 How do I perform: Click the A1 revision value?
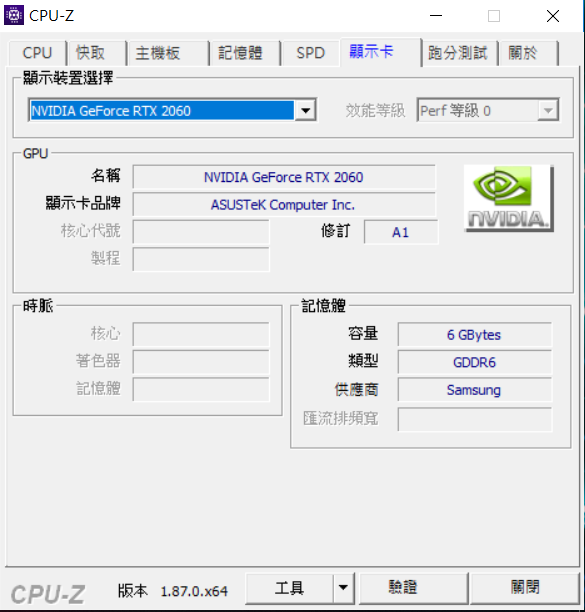click(401, 232)
